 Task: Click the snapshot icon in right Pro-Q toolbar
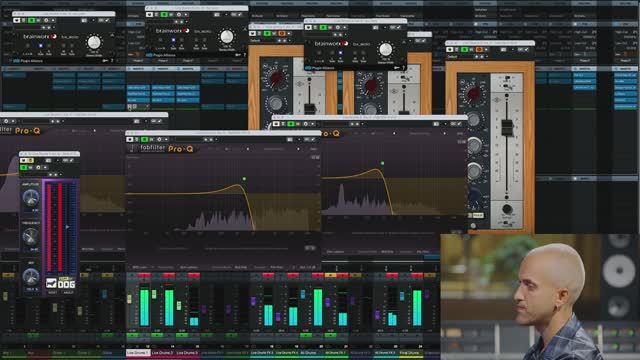[x=436, y=124]
